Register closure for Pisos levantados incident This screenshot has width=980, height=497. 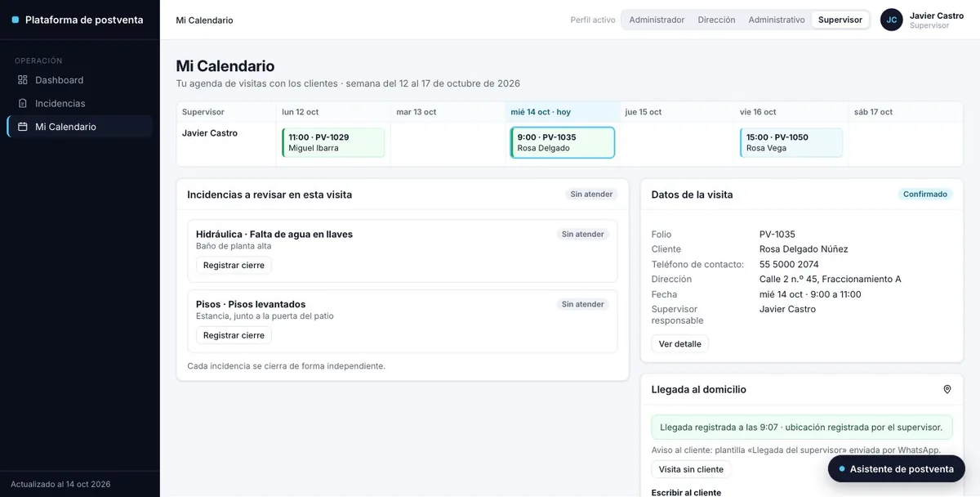coord(234,335)
